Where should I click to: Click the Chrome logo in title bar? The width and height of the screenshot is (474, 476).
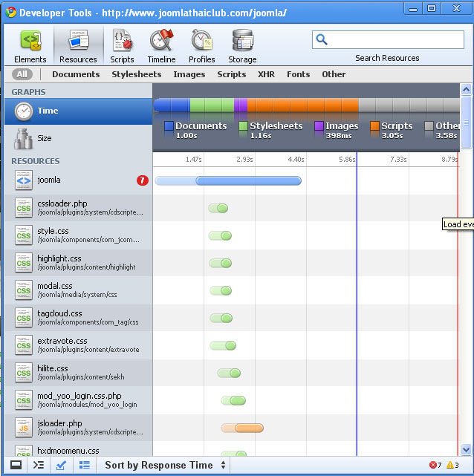[11, 13]
